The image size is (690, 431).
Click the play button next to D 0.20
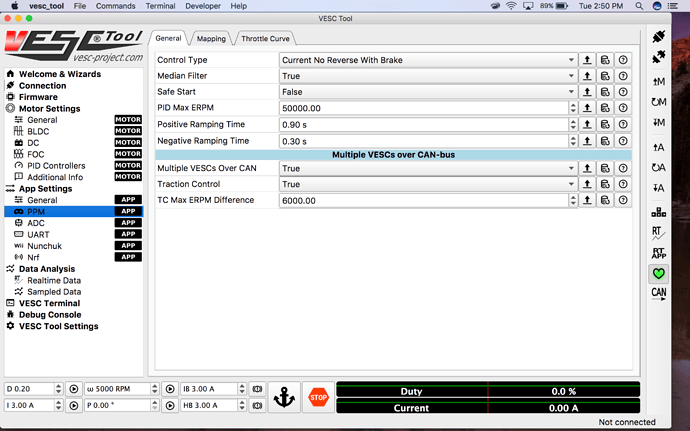click(73, 388)
